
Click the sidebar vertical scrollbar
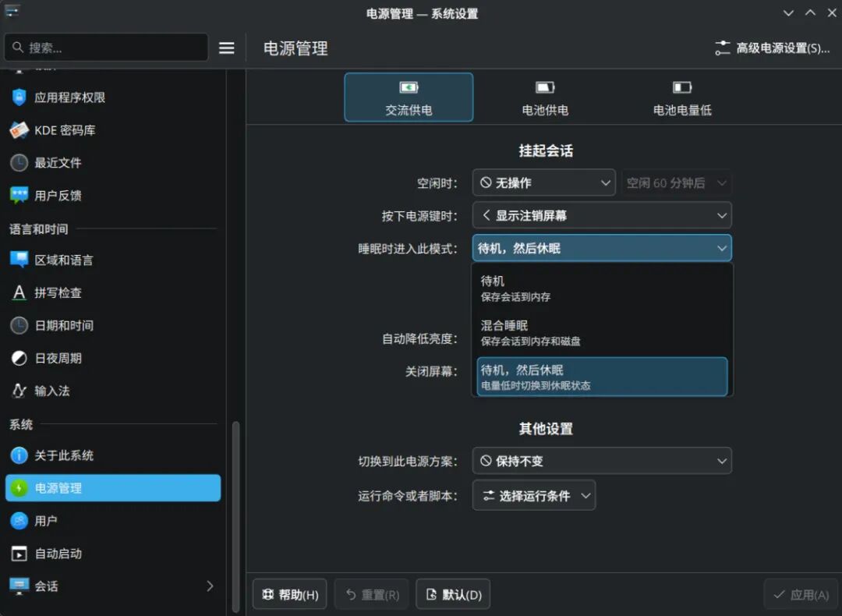(235, 517)
